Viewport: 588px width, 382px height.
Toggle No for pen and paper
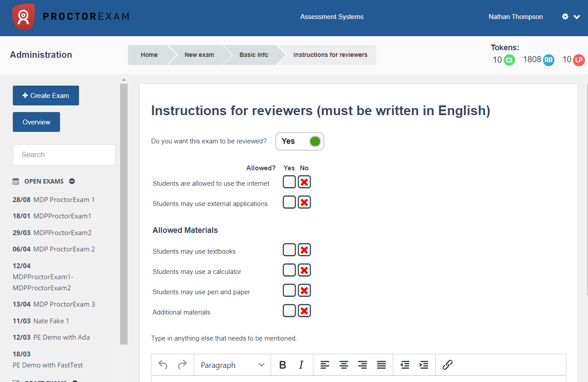304,290
